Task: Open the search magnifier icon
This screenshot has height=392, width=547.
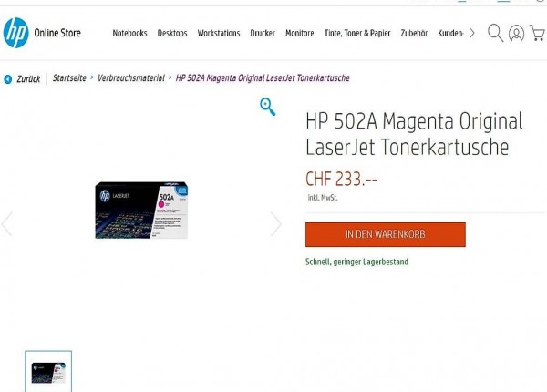Action: pos(495,33)
